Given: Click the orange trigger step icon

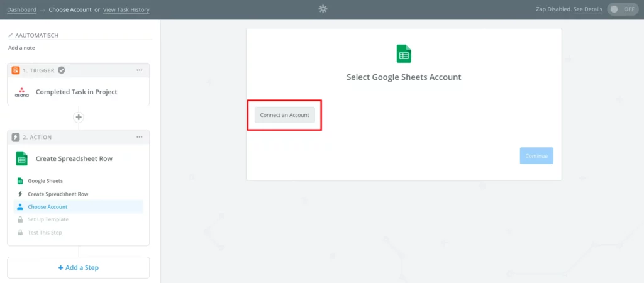Looking at the screenshot, I should tap(16, 70).
